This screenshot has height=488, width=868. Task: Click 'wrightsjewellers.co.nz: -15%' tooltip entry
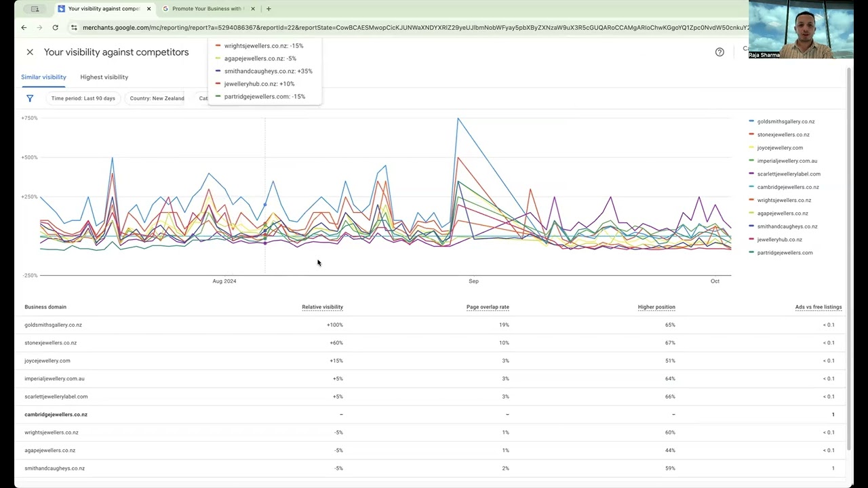point(259,46)
